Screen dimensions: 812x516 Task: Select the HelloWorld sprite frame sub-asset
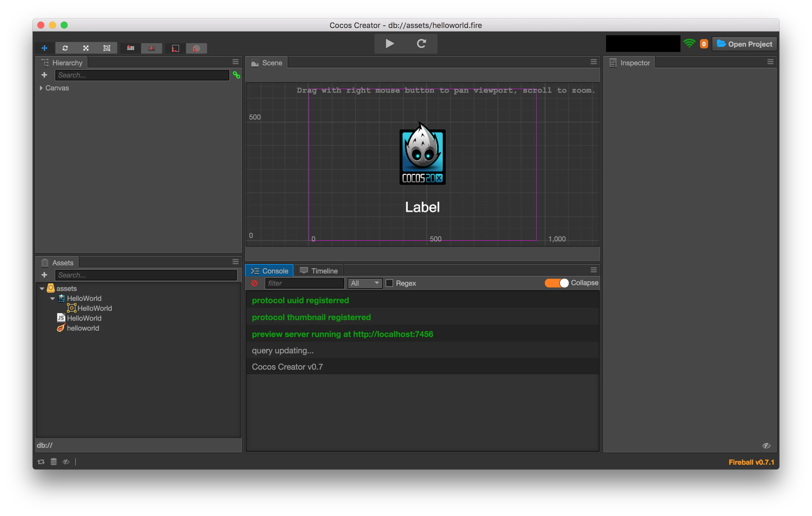tap(89, 308)
